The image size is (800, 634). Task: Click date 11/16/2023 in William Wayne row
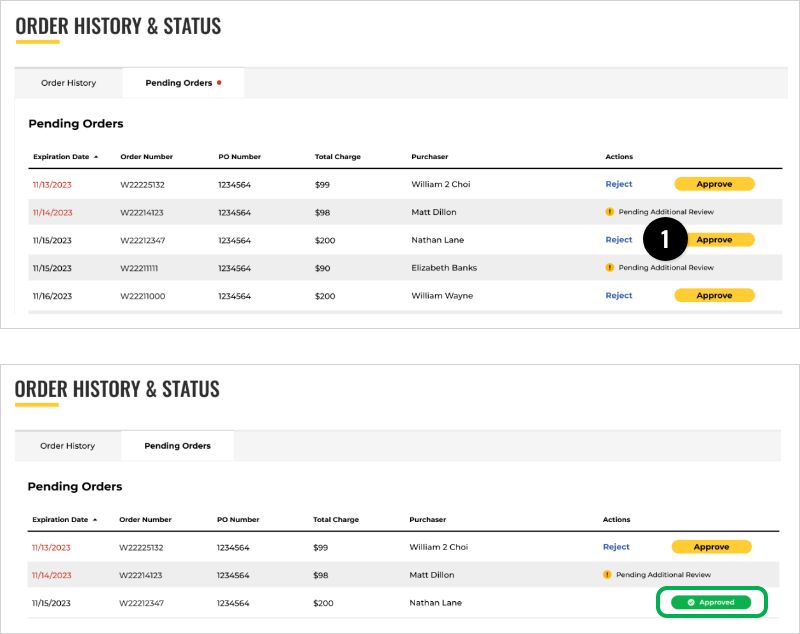click(53, 296)
